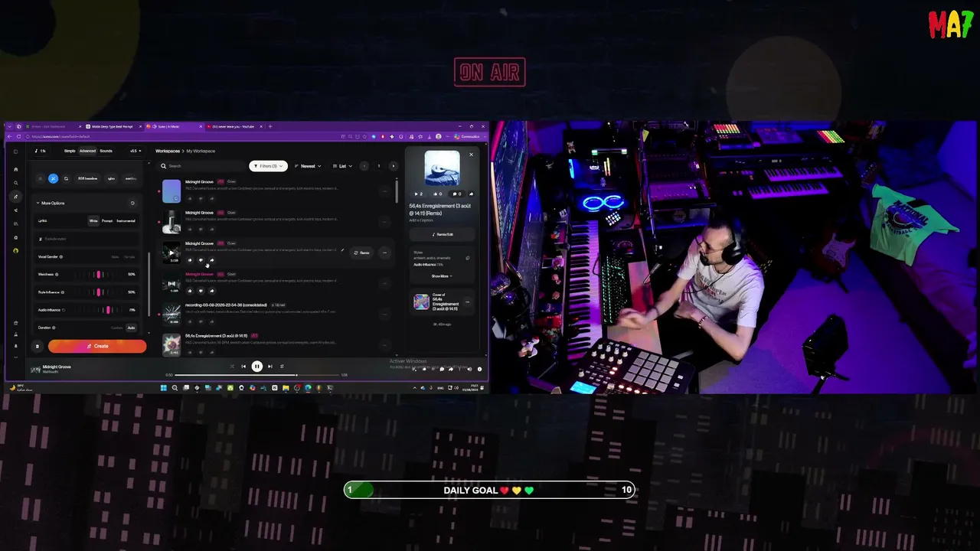Show hidden icons in the system tray

(x=414, y=388)
